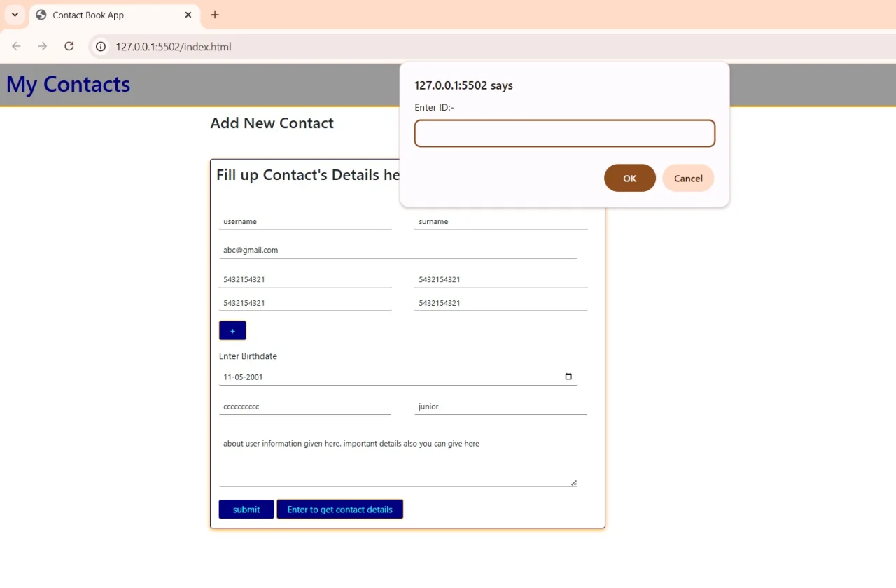Click the Add New Contact heading
Viewport: 896px width, 588px height.
point(272,123)
